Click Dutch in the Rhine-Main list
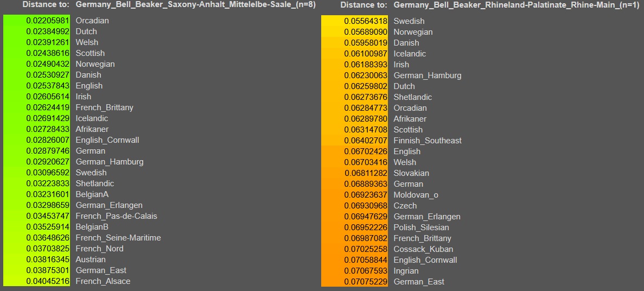644x291 pixels. (x=404, y=86)
